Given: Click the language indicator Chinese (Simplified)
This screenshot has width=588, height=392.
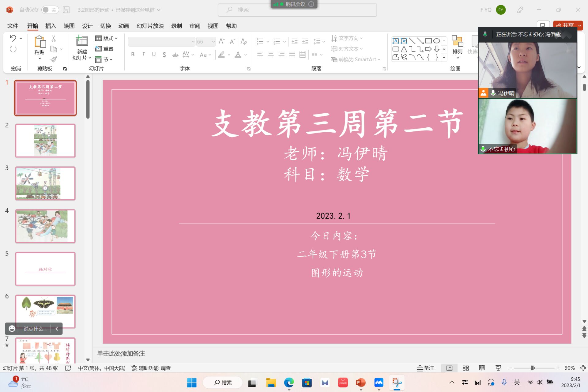Looking at the screenshot, I should click(102, 368).
